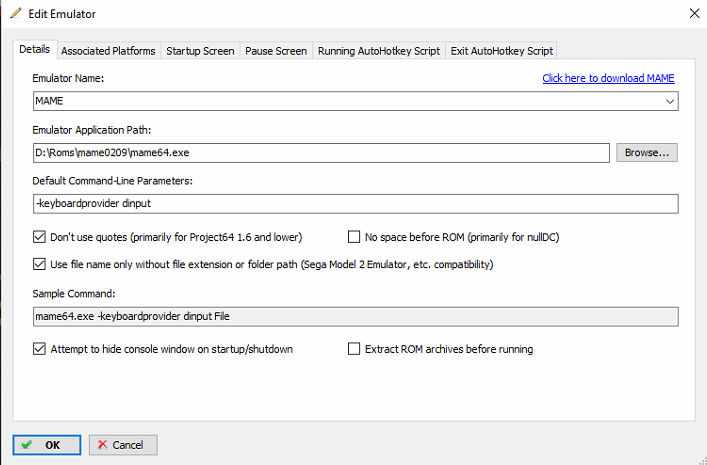Click the window resize grip corner
This screenshot has width=707, height=465.
[702, 460]
